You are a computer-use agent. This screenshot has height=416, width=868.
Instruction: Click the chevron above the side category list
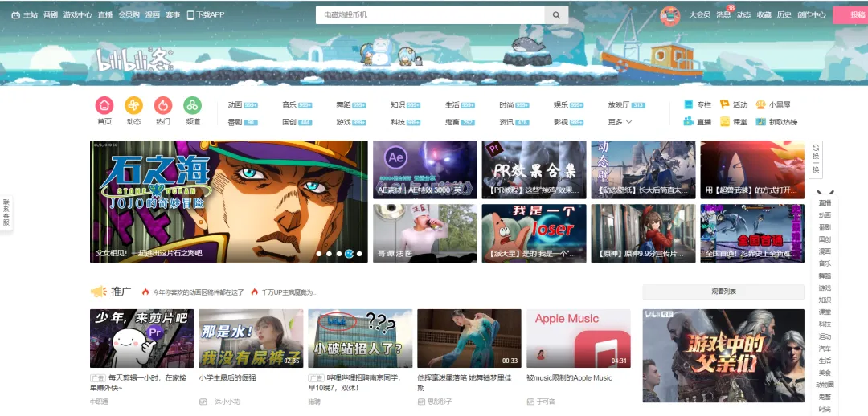tap(825, 193)
